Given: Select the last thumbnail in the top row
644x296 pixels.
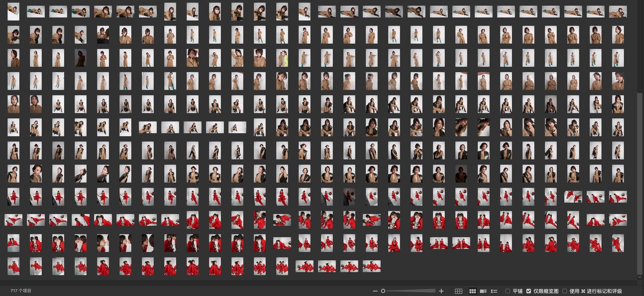Looking at the screenshot, I should (618, 12).
